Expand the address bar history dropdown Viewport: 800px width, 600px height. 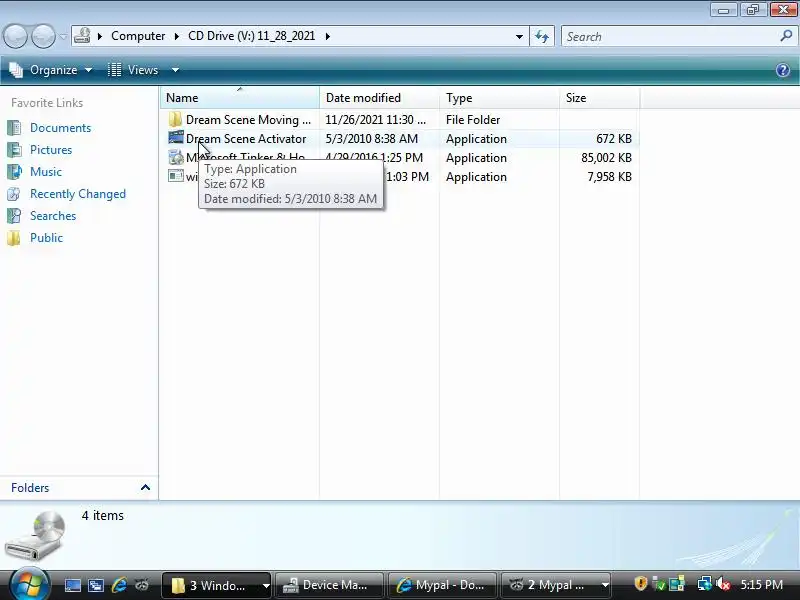coord(519,37)
